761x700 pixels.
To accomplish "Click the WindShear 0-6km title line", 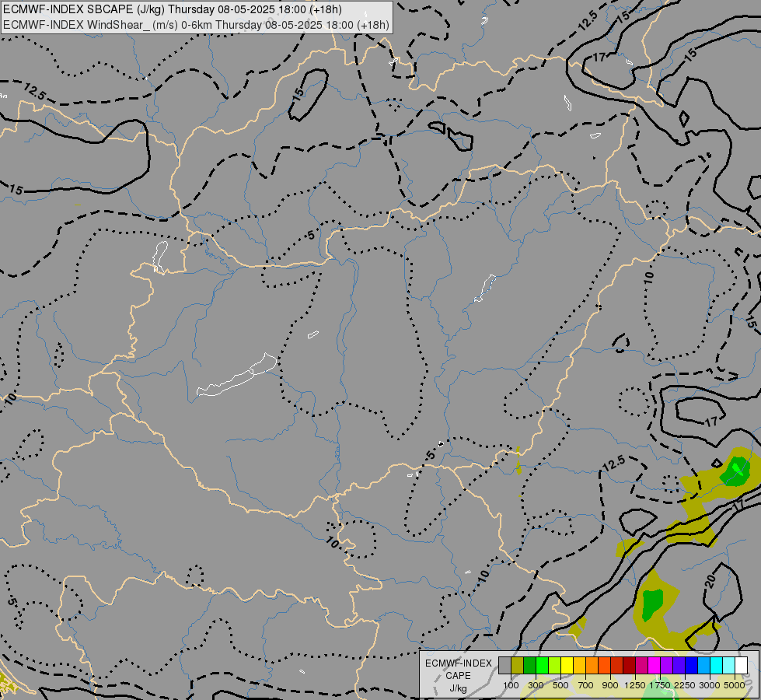I will click(196, 25).
